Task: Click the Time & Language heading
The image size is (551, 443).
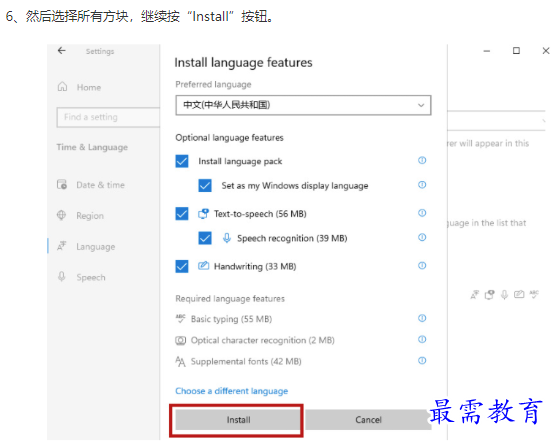Action: 92,147
